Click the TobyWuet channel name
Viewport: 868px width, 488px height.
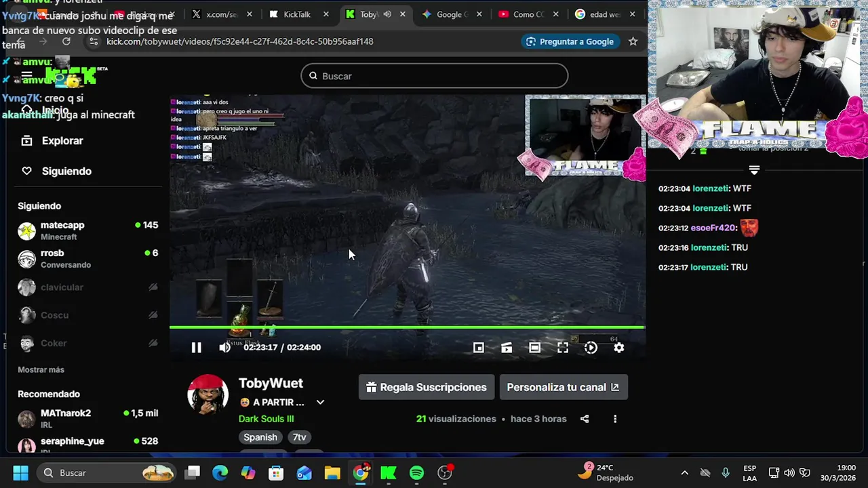point(271,384)
